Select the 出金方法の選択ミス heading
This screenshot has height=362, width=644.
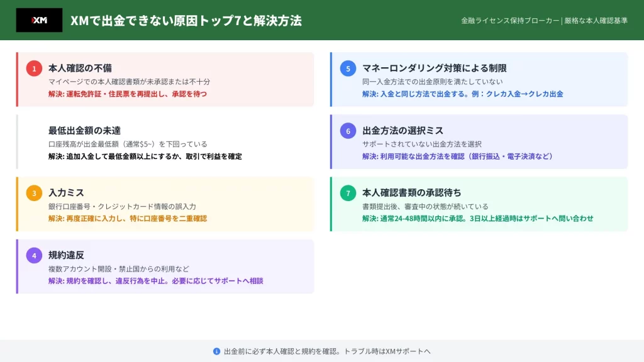(402, 130)
